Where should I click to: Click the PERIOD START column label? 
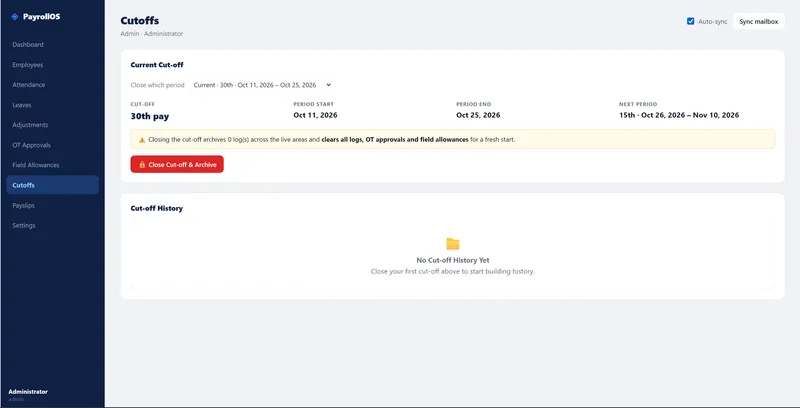coord(313,104)
